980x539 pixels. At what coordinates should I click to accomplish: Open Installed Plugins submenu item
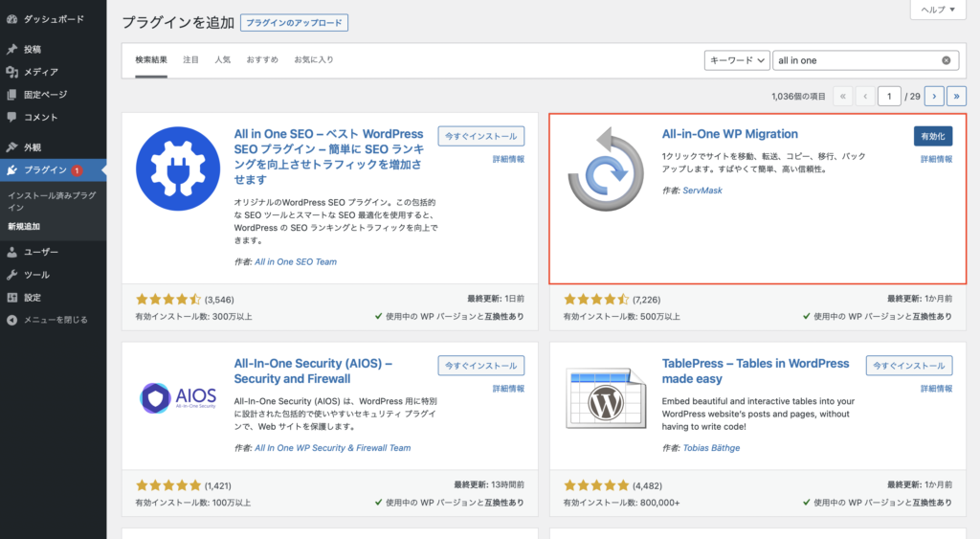(x=53, y=201)
